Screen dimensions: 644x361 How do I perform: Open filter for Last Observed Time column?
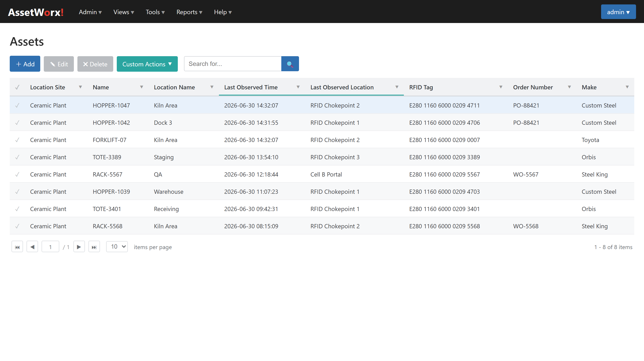(x=298, y=87)
